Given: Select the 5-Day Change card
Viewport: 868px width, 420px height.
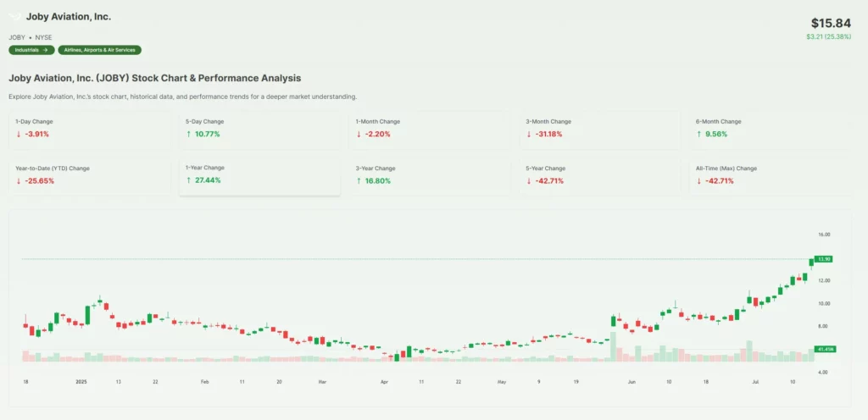Looking at the screenshot, I should pos(259,129).
